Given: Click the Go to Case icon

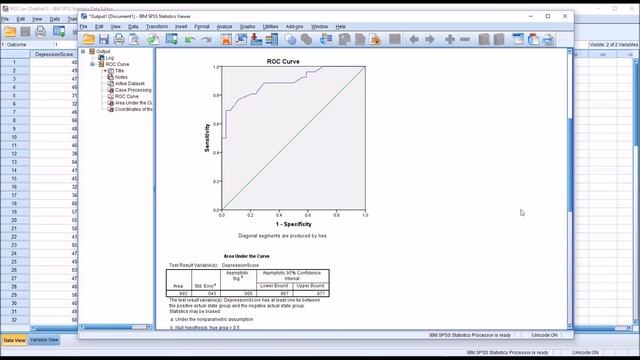Looking at the screenshot, I should pos(241,39).
